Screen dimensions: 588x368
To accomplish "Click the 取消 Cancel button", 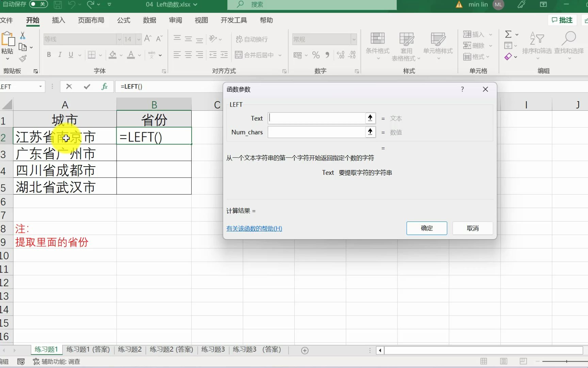I will 473,228.
